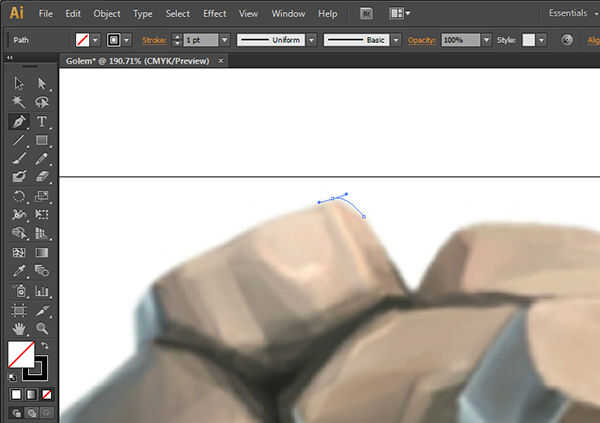600x423 pixels.
Task: Select the Shape Builder tool
Action: 18,233
